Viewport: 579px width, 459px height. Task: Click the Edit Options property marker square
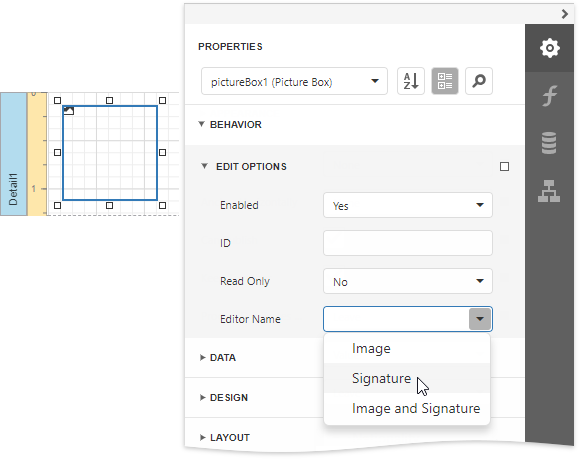tap(504, 167)
